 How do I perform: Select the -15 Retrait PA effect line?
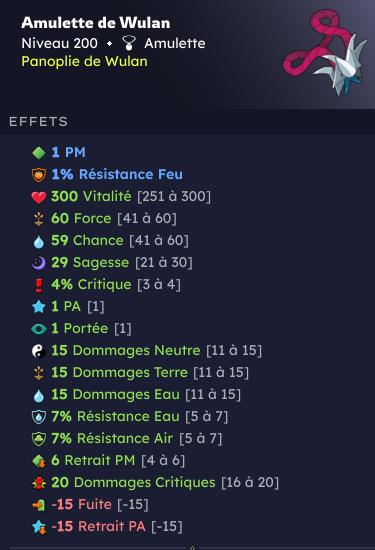click(107, 527)
